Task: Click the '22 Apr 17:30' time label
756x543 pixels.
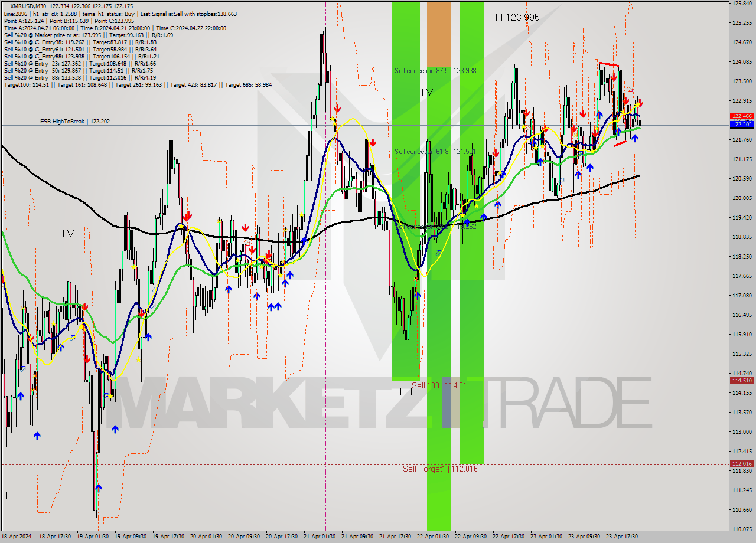Action: [509, 537]
